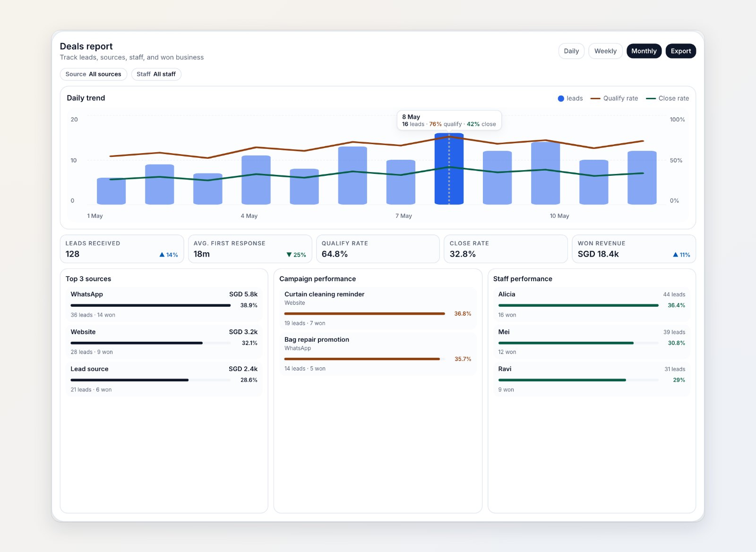Viewport: 756px width, 552px height.
Task: Click Won Revenue SGD 18.4k value
Action: tap(598, 254)
